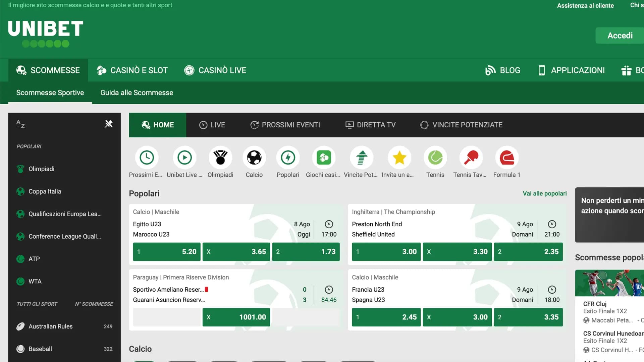
Task: Open the DIRETTA TV tab
Action: pyautogui.click(x=370, y=125)
